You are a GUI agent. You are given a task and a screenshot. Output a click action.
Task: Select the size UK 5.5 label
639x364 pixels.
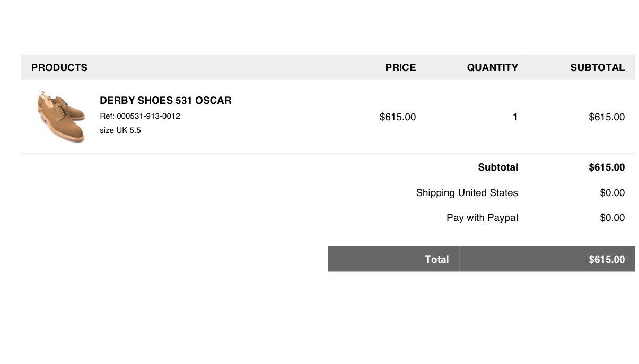tap(120, 130)
